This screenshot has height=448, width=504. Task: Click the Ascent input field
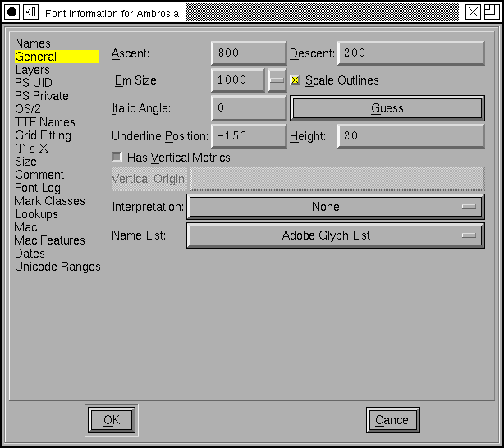[x=248, y=53]
